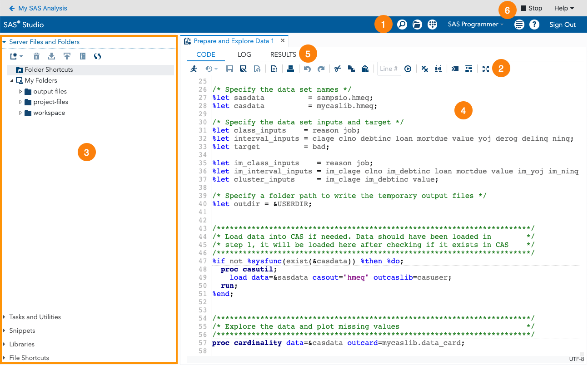Click the 'proc casutil;' code line
588x365 pixels.
pos(249,269)
